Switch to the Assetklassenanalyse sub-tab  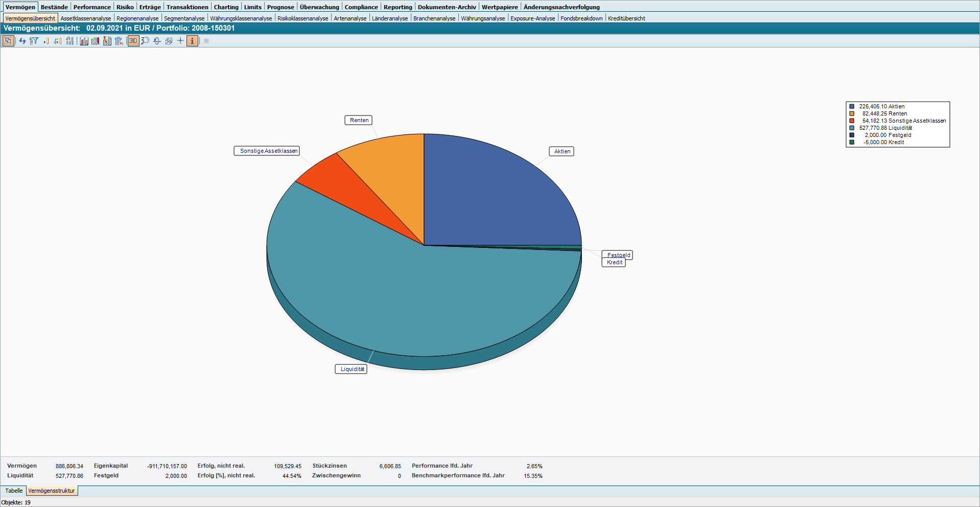[85, 18]
